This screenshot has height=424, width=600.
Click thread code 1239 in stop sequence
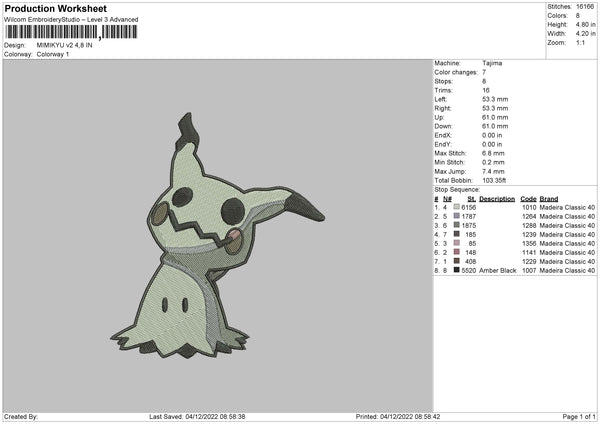pyautogui.click(x=529, y=235)
